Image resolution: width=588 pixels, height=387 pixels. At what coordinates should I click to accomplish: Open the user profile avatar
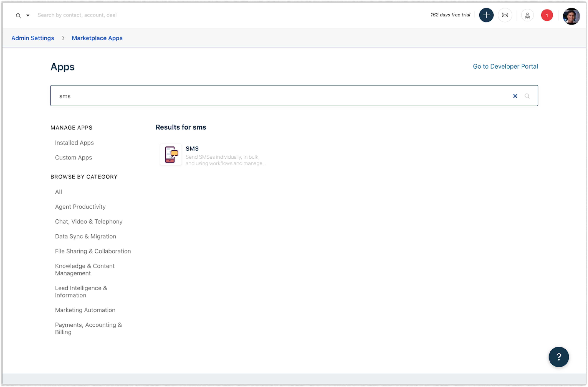point(571,16)
